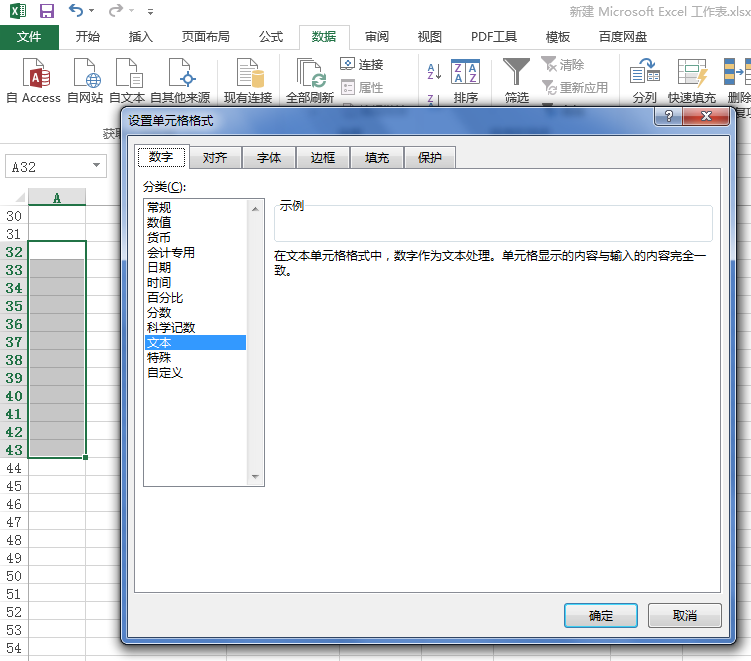Screen dimensions: 751x661
Task: Select the 数字 tab in format dialog
Action: point(161,157)
